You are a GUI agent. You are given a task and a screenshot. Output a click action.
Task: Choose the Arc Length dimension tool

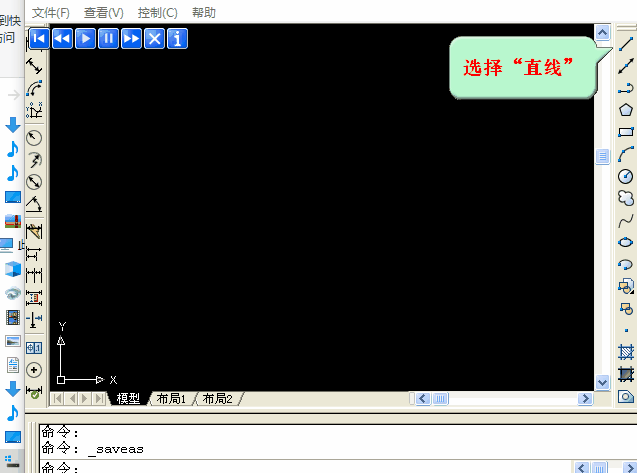34,88
